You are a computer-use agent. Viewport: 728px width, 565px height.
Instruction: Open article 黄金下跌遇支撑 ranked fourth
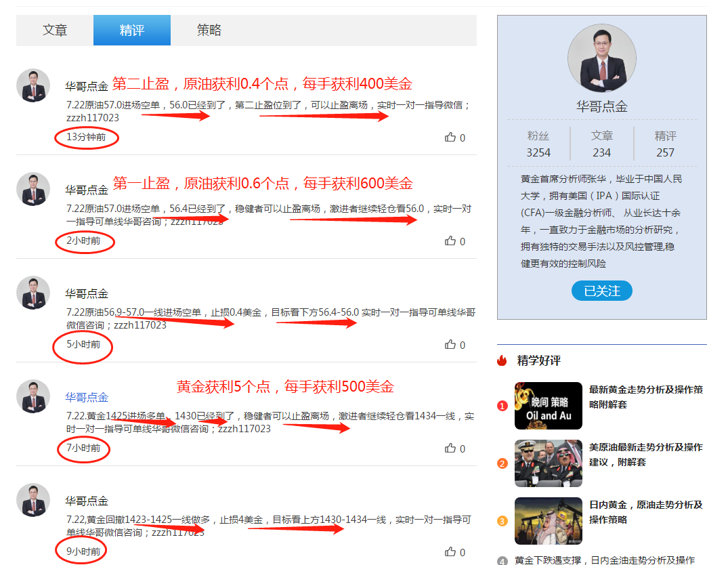coord(605,560)
